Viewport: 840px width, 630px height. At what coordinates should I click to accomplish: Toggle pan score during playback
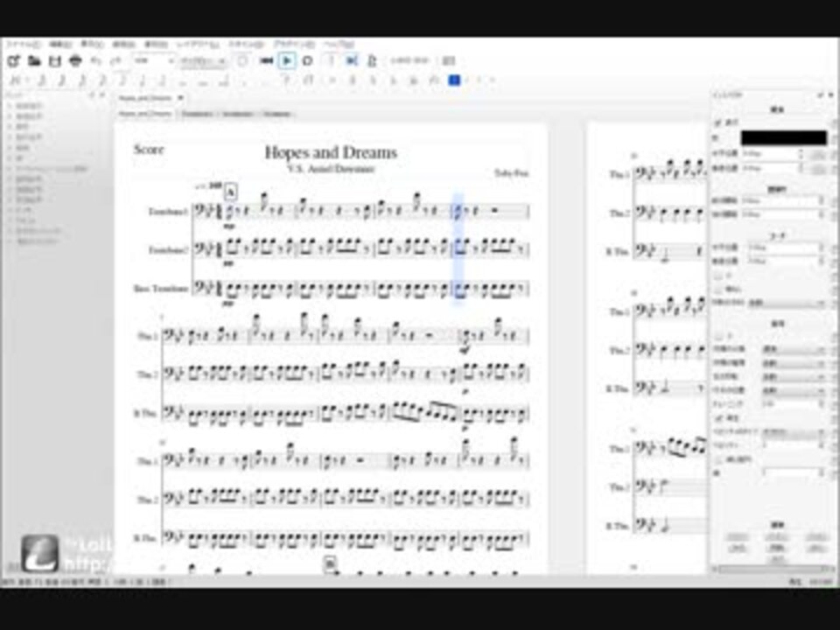point(352,61)
